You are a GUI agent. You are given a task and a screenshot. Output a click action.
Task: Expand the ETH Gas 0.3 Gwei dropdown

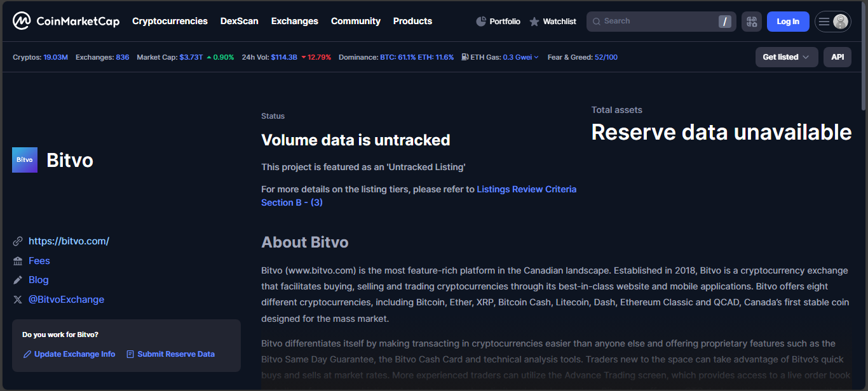[520, 57]
